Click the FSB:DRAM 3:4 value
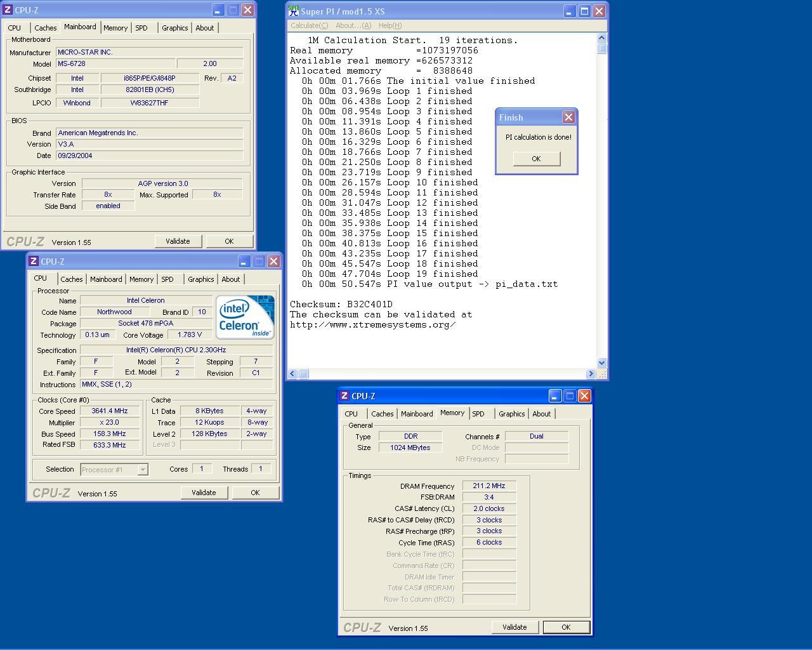The width and height of the screenshot is (812, 650). point(489,497)
